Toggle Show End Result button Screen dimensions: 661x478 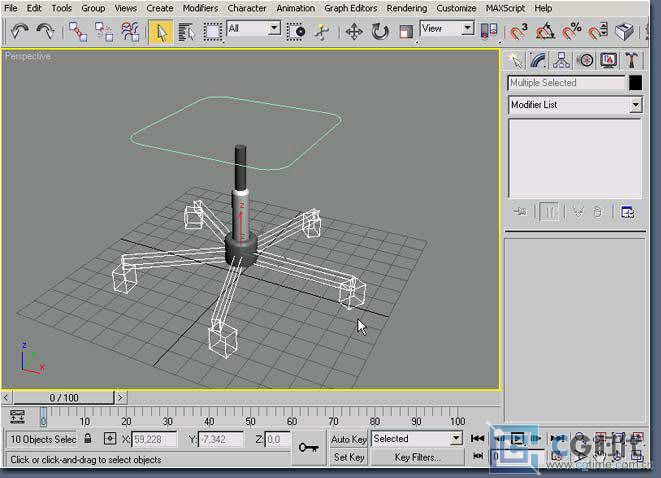pyautogui.click(x=548, y=212)
